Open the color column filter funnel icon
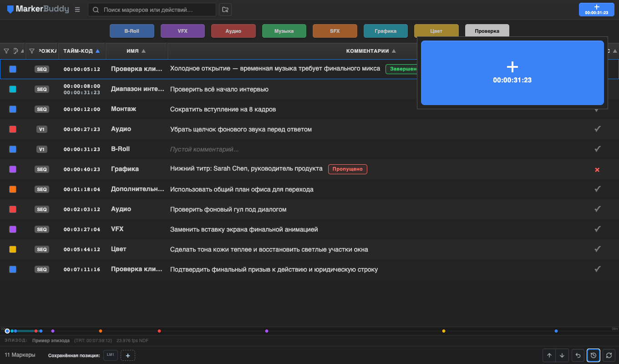This screenshot has width=619, height=364. coord(6,51)
